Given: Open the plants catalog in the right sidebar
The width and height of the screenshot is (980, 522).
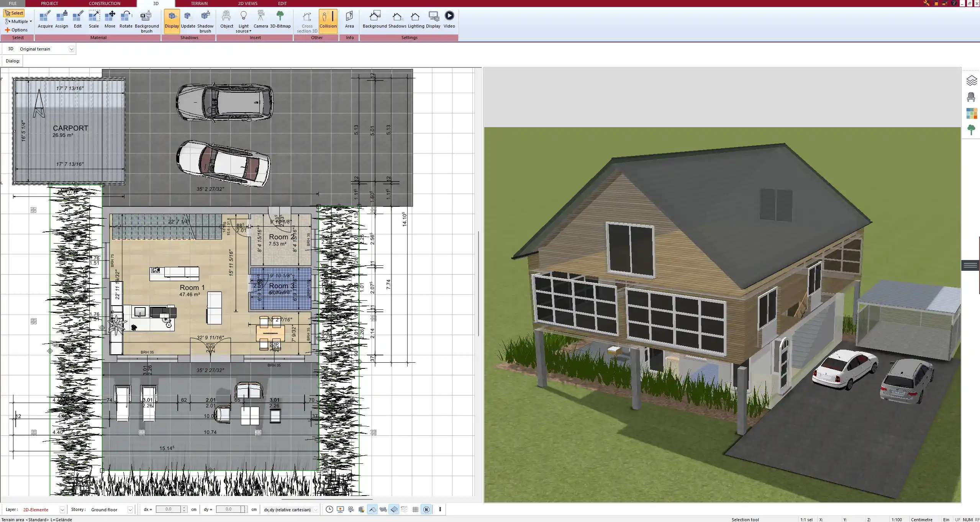Looking at the screenshot, I should (x=972, y=130).
